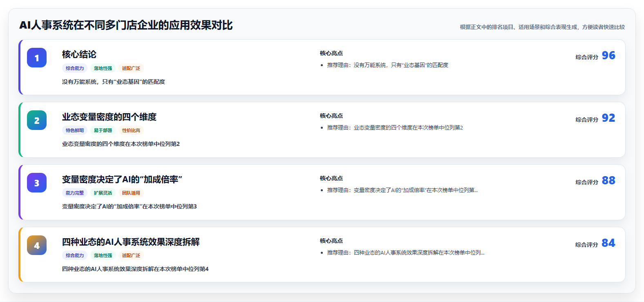Click the score value 84

pos(608,243)
